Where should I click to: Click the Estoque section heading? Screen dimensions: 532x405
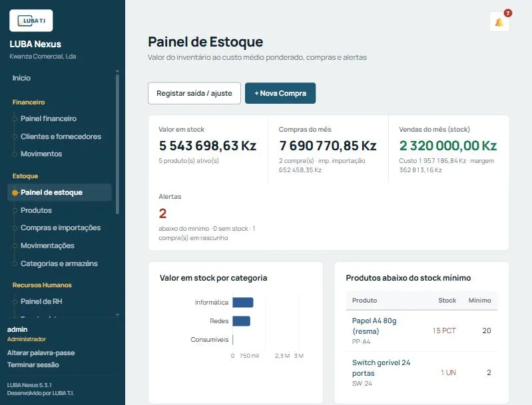pyautogui.click(x=25, y=176)
